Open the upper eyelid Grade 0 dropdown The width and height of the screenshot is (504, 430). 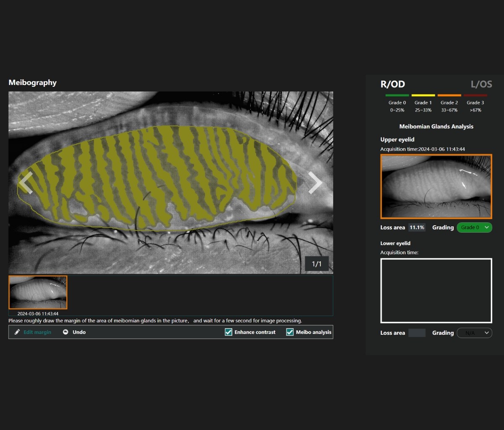pos(474,227)
